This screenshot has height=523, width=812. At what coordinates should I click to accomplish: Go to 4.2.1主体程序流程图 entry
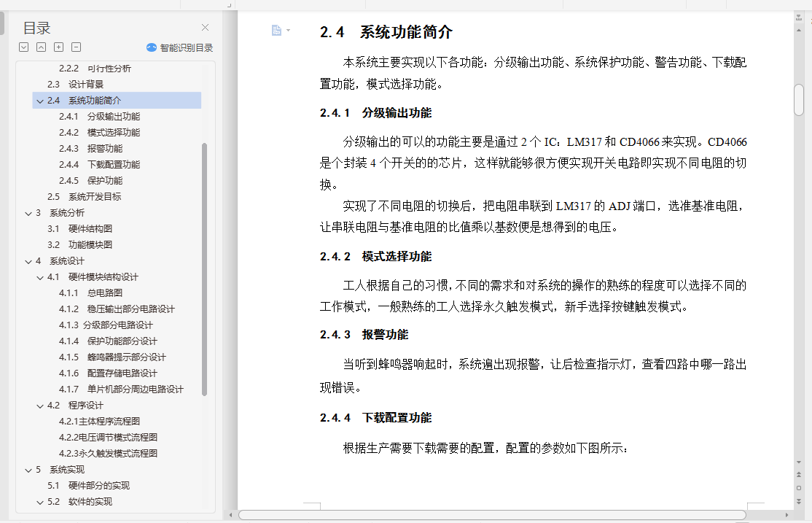coord(99,422)
